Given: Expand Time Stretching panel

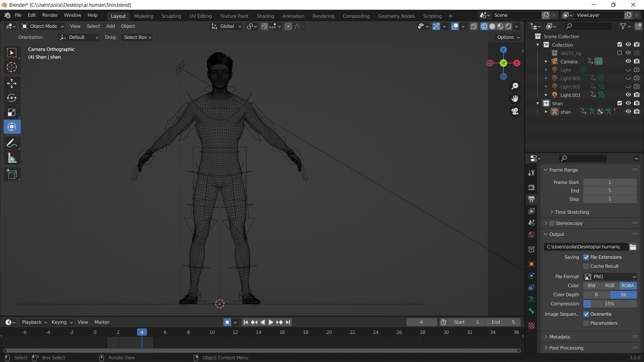Looking at the screenshot, I should tap(572, 212).
